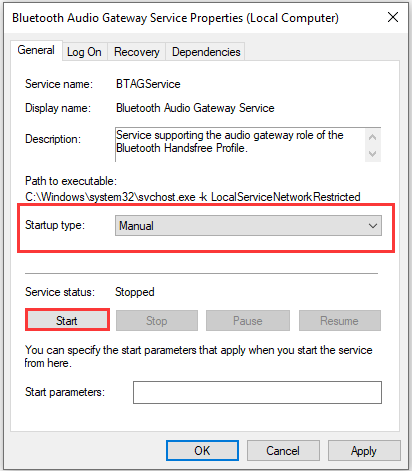This screenshot has height=471, width=412.
Task: Confirm the dialog with OK
Action: 202,451
